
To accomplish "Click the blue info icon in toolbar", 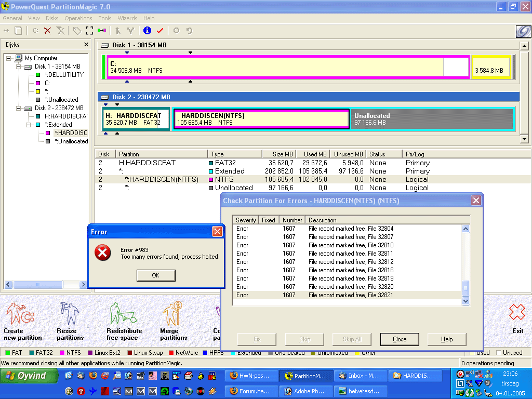I will [x=147, y=31].
